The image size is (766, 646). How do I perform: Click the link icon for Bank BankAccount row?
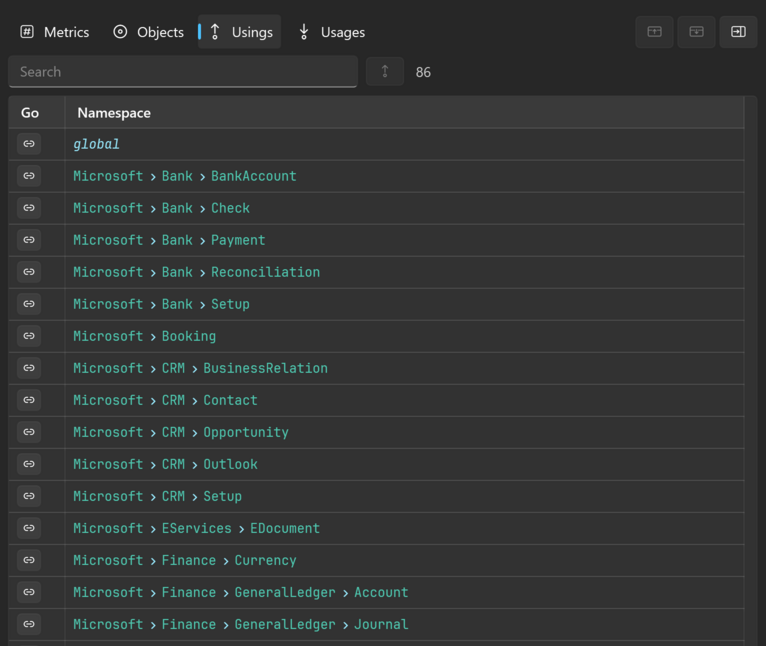tap(29, 176)
